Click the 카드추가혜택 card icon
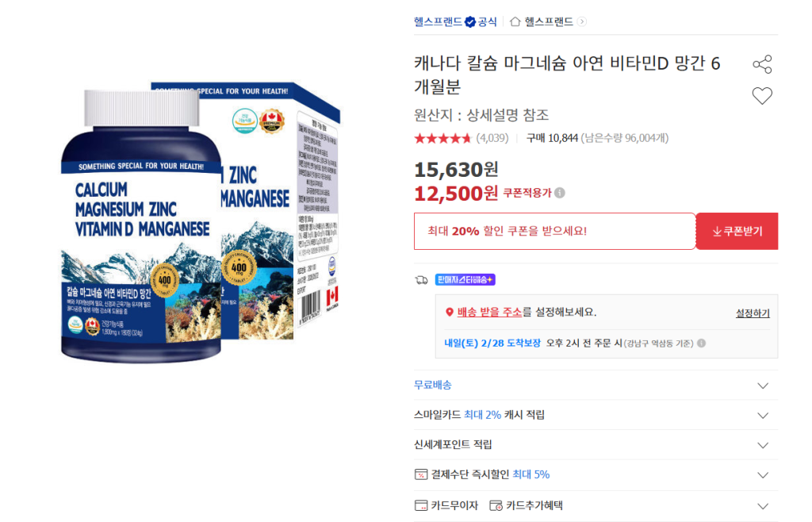The width and height of the screenshot is (812, 522). 496,505
